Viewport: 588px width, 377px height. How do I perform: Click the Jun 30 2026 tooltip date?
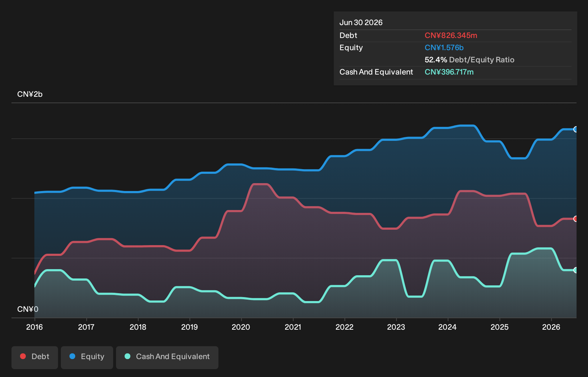point(361,23)
